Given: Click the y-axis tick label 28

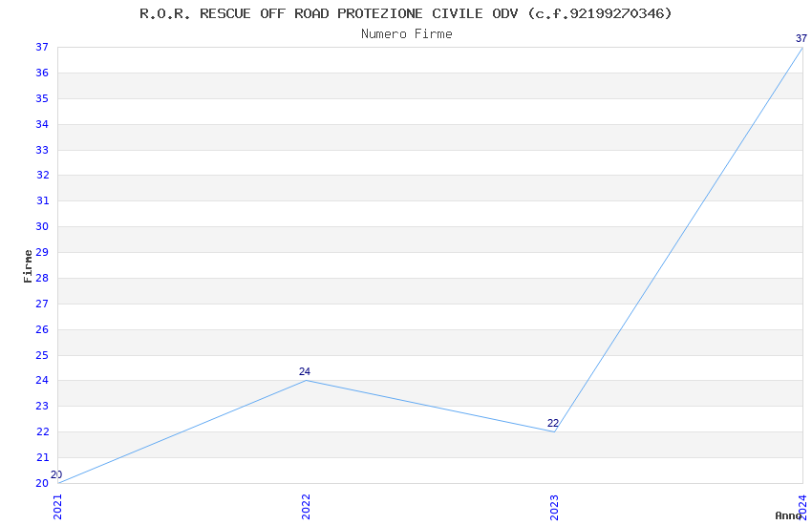Looking at the screenshot, I should (42, 278).
